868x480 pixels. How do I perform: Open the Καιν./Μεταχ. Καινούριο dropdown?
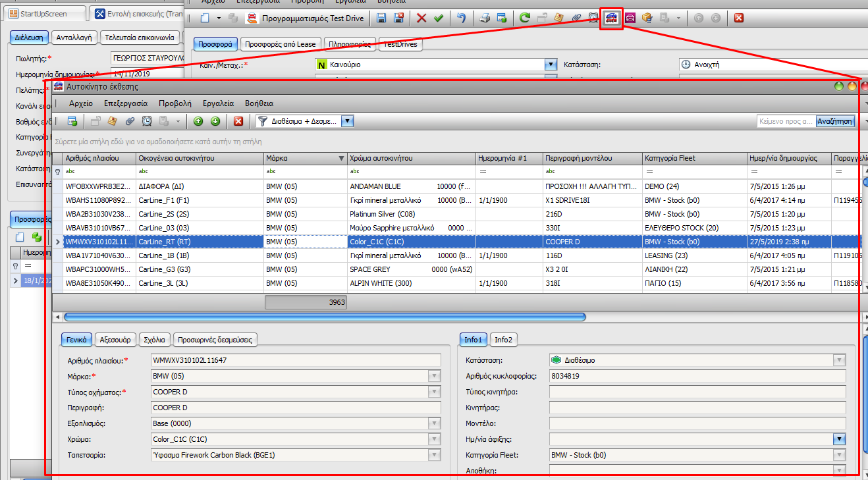[x=551, y=65]
